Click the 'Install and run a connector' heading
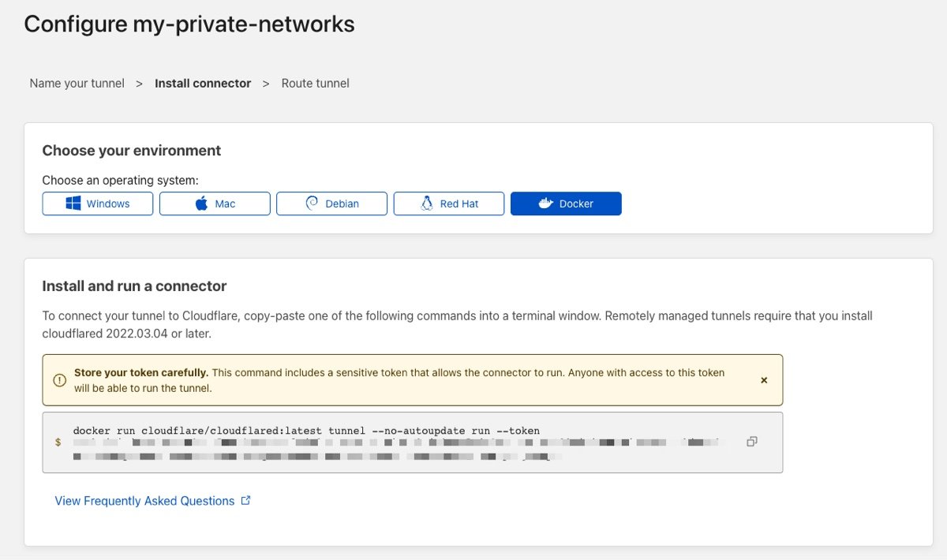947x560 pixels. [x=134, y=286]
